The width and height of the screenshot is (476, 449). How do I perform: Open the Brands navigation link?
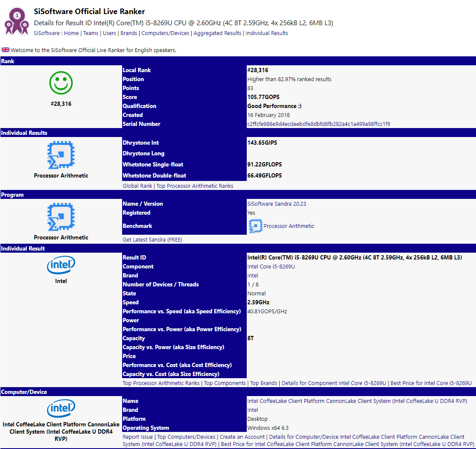pyautogui.click(x=129, y=33)
